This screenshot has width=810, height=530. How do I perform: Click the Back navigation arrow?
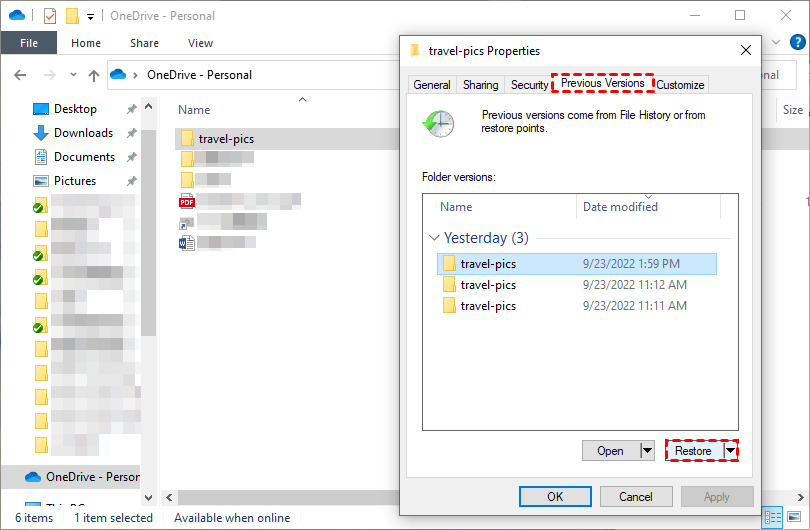pos(21,75)
